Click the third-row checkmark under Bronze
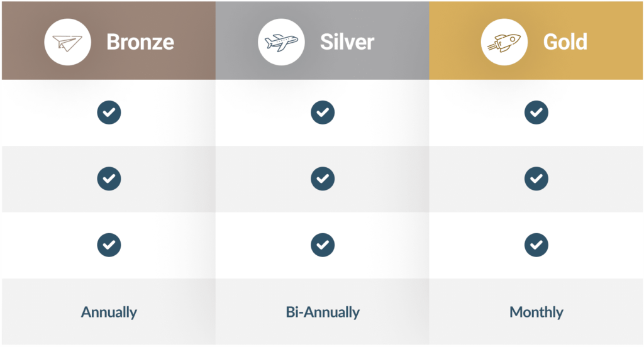This screenshot has width=644, height=347. coord(109,244)
